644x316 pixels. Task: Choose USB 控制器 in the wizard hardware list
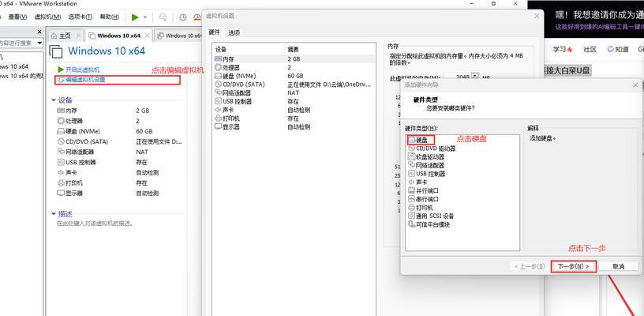[427, 174]
